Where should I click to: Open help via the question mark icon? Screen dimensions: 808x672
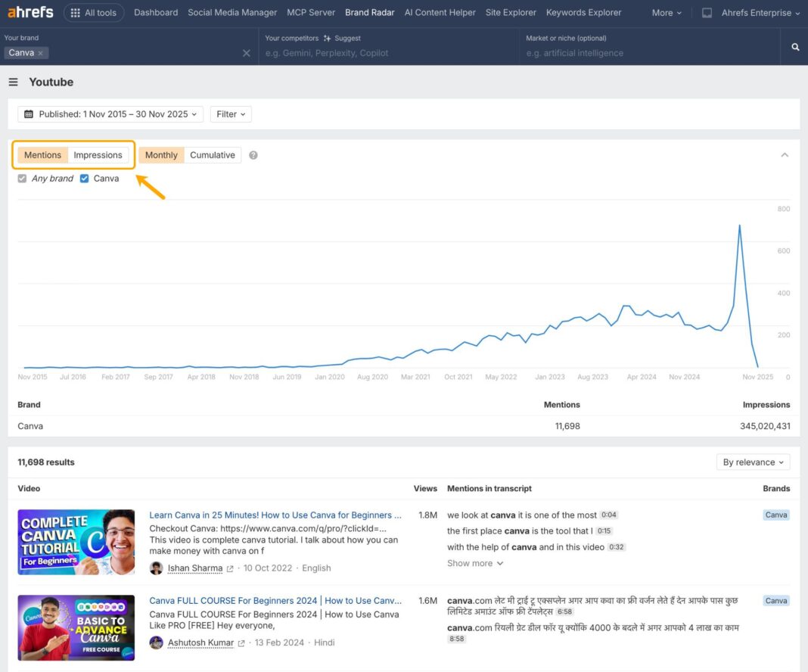[253, 154]
